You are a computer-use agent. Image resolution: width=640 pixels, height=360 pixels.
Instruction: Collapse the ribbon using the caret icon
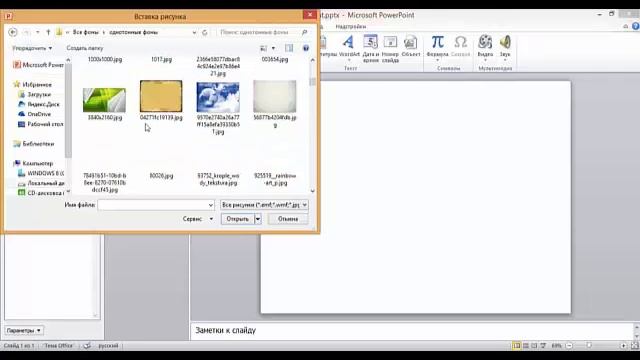click(x=626, y=27)
